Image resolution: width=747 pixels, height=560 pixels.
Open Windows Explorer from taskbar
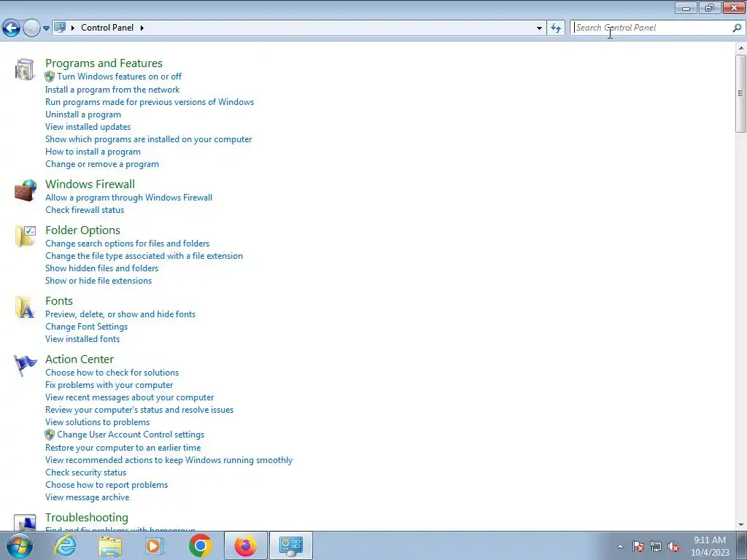click(x=110, y=545)
